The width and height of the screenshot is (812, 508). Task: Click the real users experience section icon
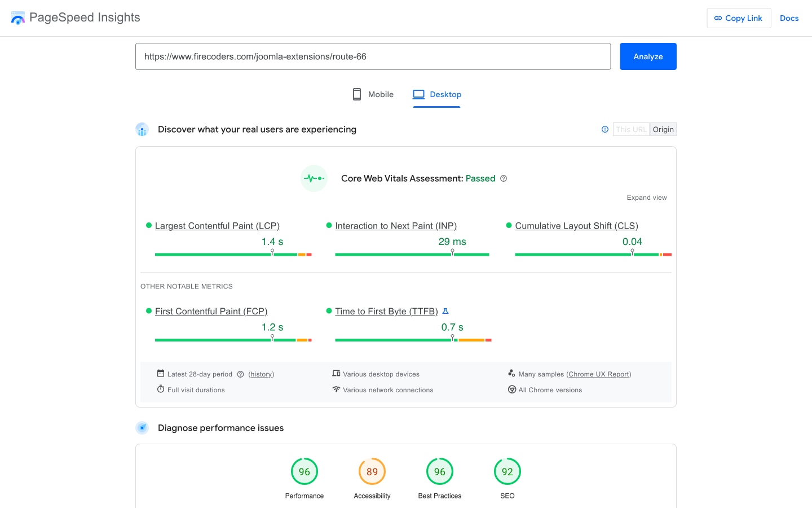pyautogui.click(x=142, y=129)
